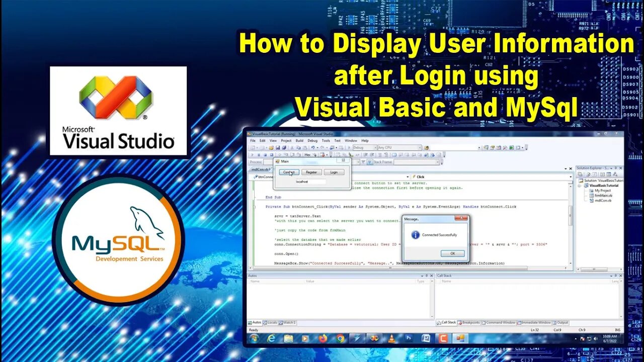The width and height of the screenshot is (644, 362).
Task: Switch to the Breakpoints tab
Action: pos(469,322)
